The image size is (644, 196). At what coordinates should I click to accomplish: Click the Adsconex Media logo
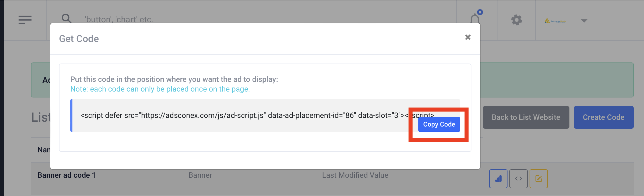click(x=555, y=21)
